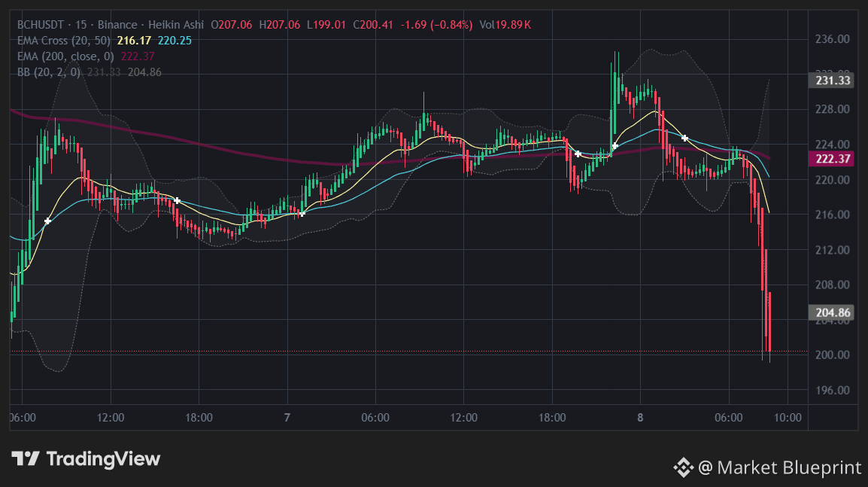The image size is (868, 487).
Task: Click the volume value Vol19.89 K
Action: 505,25
